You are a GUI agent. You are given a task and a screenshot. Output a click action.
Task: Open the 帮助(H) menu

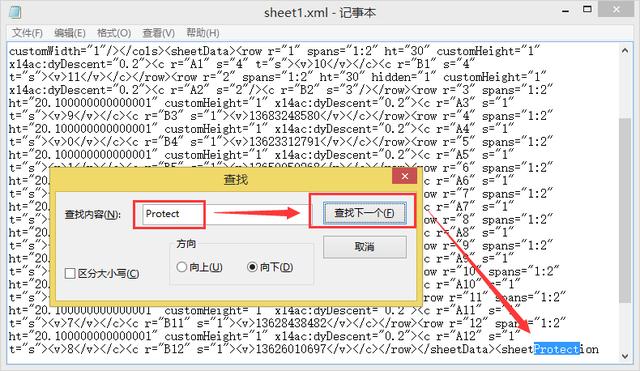click(203, 33)
